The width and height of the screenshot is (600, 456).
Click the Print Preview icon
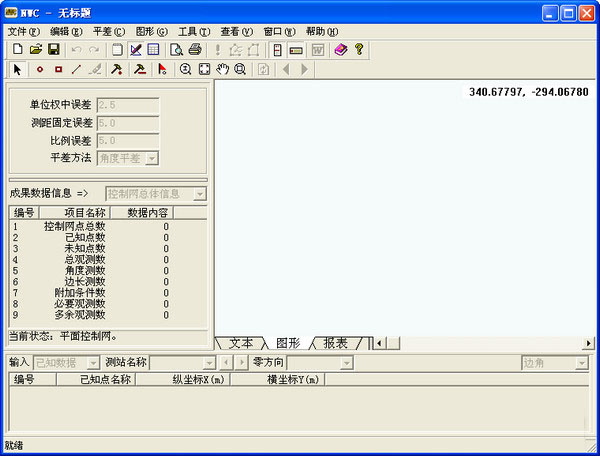point(176,49)
